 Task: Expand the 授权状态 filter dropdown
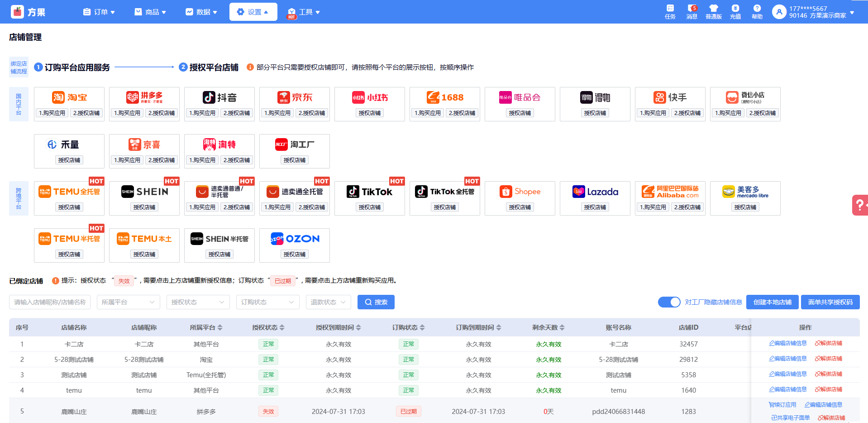[198, 302]
